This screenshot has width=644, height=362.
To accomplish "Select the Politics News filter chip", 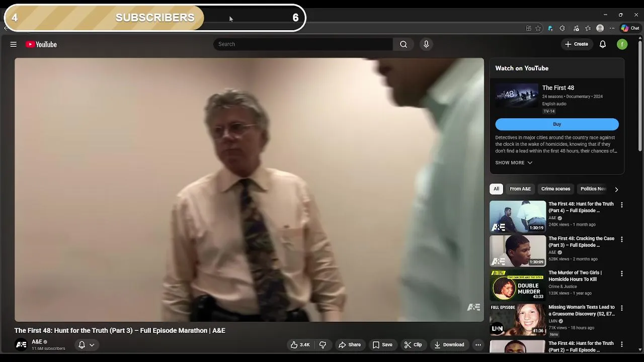I will click(593, 189).
